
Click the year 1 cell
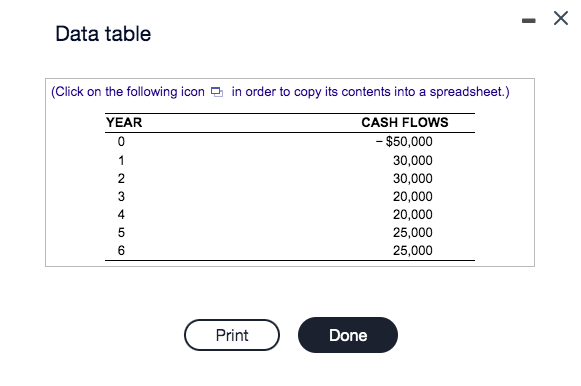click(121, 160)
